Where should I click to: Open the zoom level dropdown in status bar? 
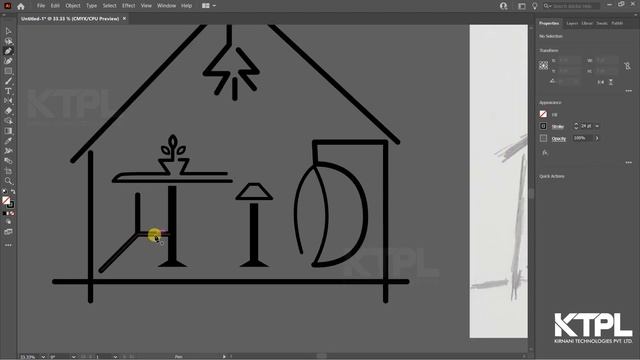click(x=43, y=357)
